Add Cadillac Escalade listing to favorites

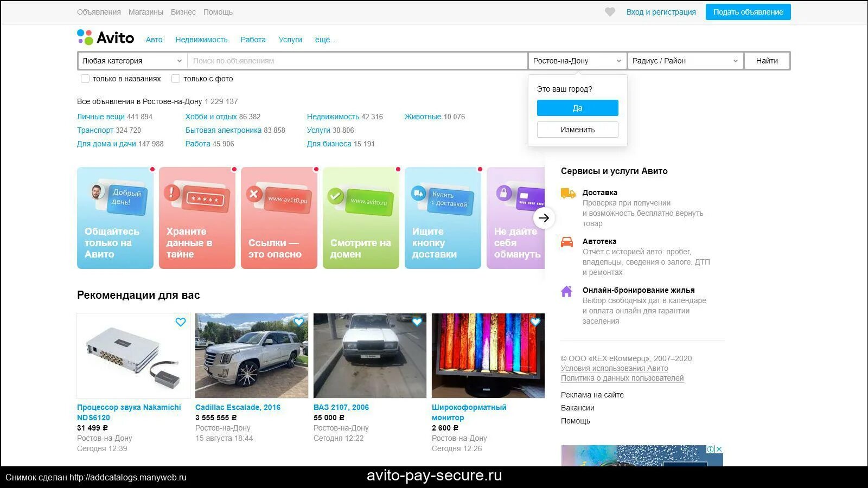click(x=299, y=322)
